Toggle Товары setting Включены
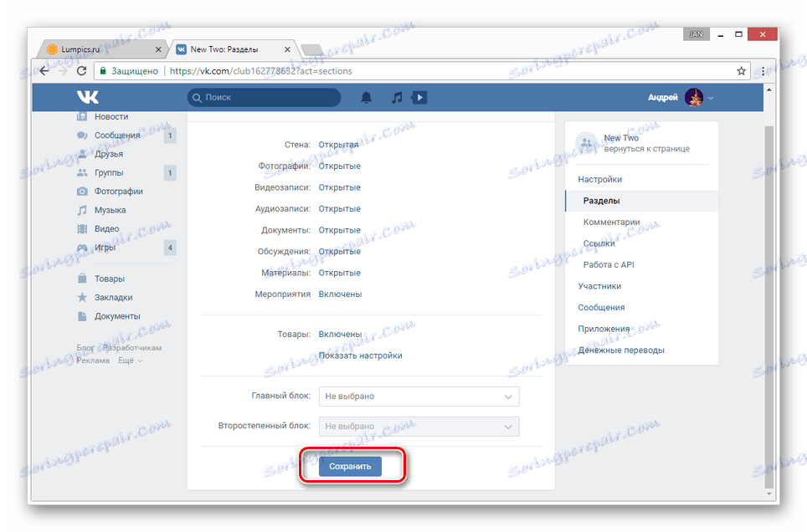The height and width of the screenshot is (532, 807). pyautogui.click(x=340, y=335)
